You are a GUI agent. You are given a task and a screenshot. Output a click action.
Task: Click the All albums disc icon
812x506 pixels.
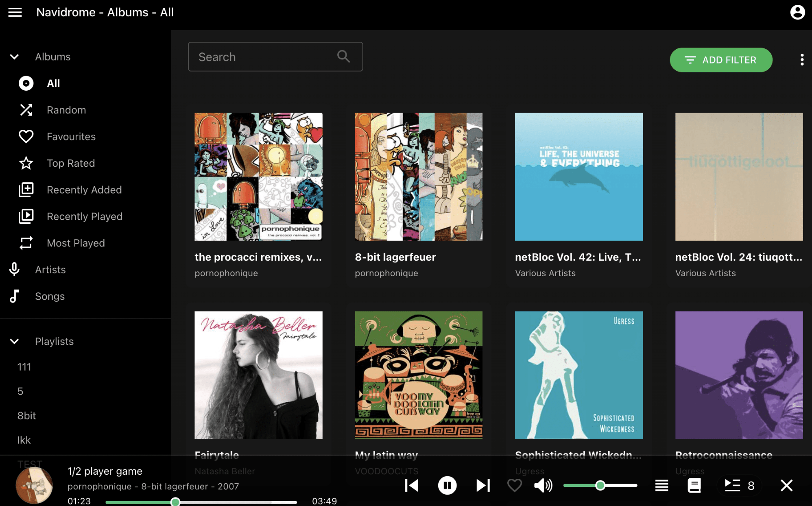pos(26,83)
